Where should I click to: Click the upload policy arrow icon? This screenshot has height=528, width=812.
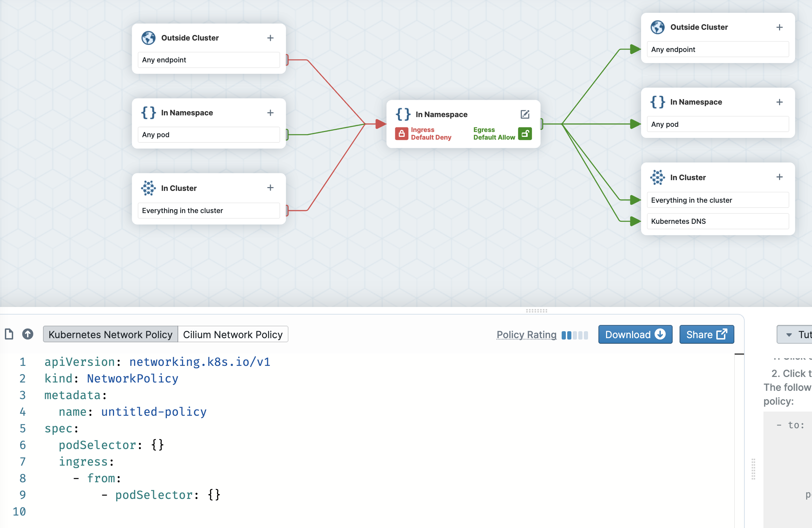pyautogui.click(x=28, y=334)
